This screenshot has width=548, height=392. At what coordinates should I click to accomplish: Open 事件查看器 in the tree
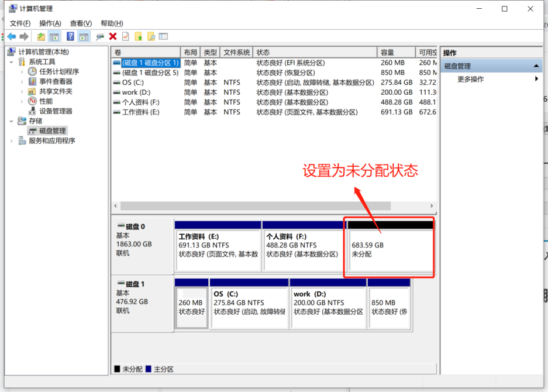click(56, 81)
